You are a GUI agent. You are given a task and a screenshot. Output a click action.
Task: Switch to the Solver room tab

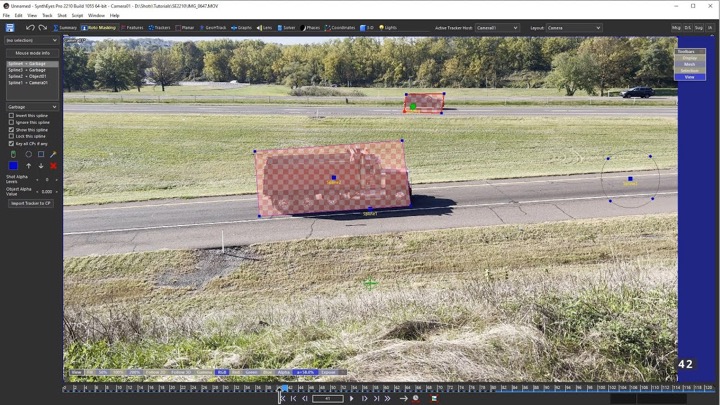287,28
